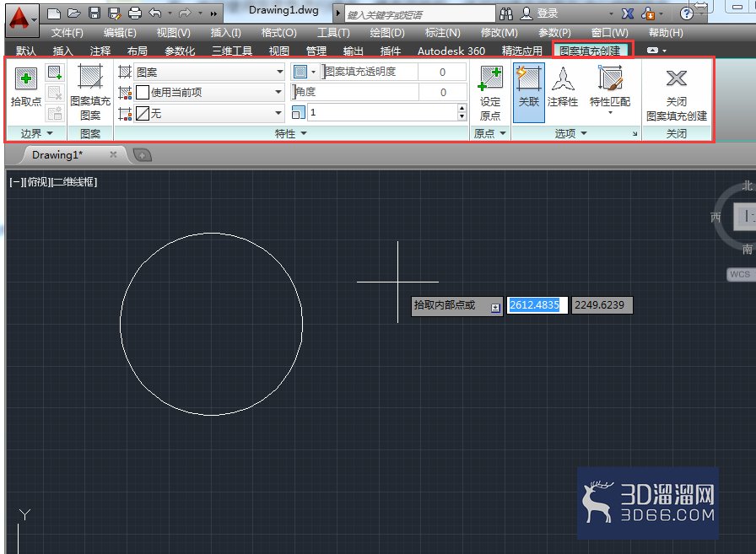756x554 pixels.
Task: Close the Drawing1* file tab
Action: 113,154
